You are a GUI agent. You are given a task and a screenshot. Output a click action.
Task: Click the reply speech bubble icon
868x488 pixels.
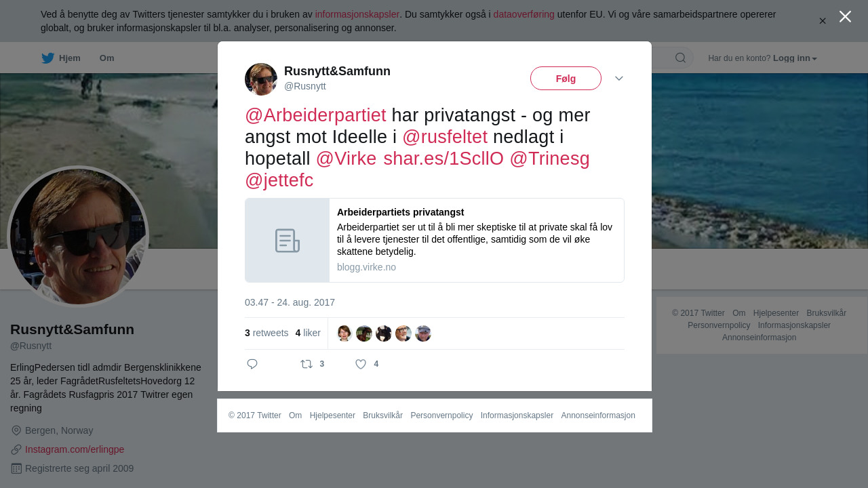252,364
